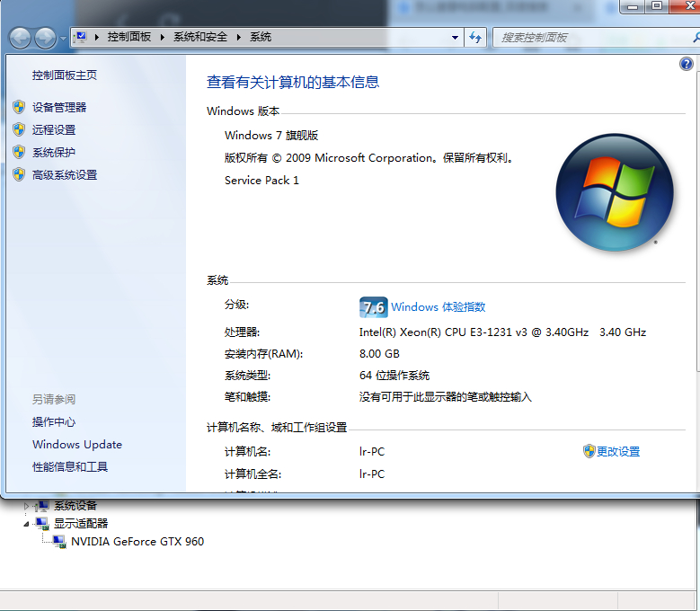The image size is (700, 611).
Task: Expand the arrow before 系统 breadcrumb
Action: pos(239,37)
